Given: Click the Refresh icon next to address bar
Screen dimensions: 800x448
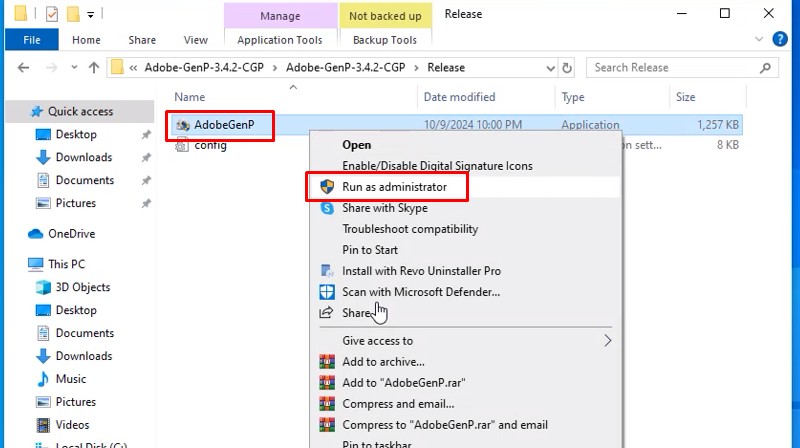Looking at the screenshot, I should pyautogui.click(x=568, y=68).
